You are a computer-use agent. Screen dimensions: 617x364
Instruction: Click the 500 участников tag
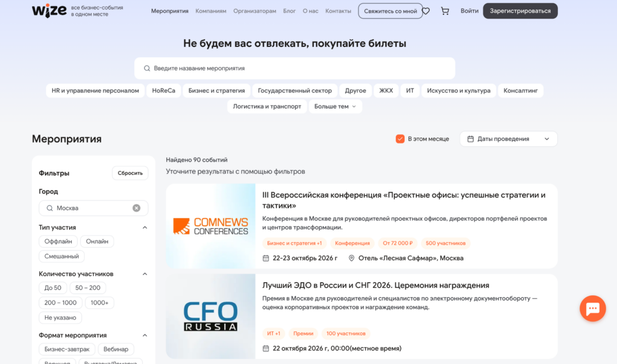click(445, 243)
